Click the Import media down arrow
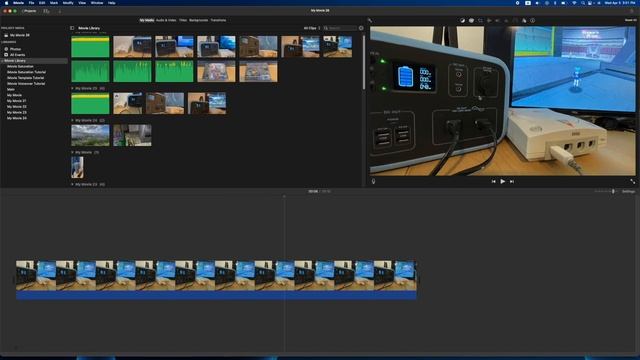Image resolution: width=640 pixels, height=360 pixels. pos(60,11)
